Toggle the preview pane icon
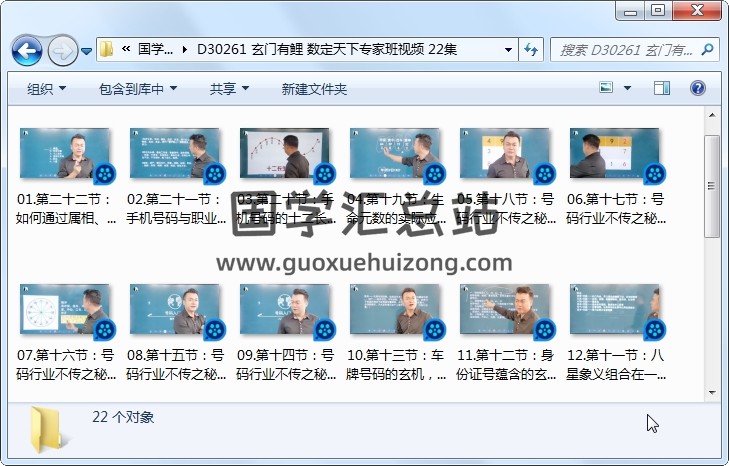The height and width of the screenshot is (466, 729). pyautogui.click(x=662, y=89)
